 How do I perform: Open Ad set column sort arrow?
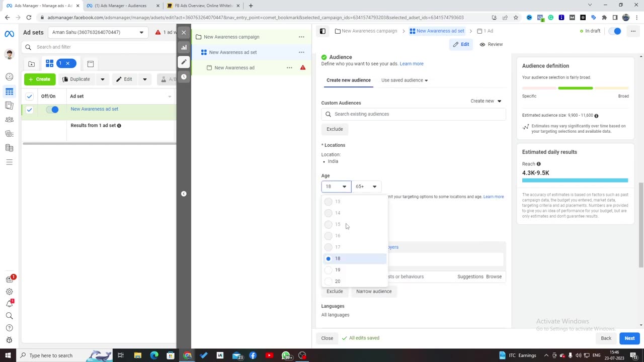(170, 97)
